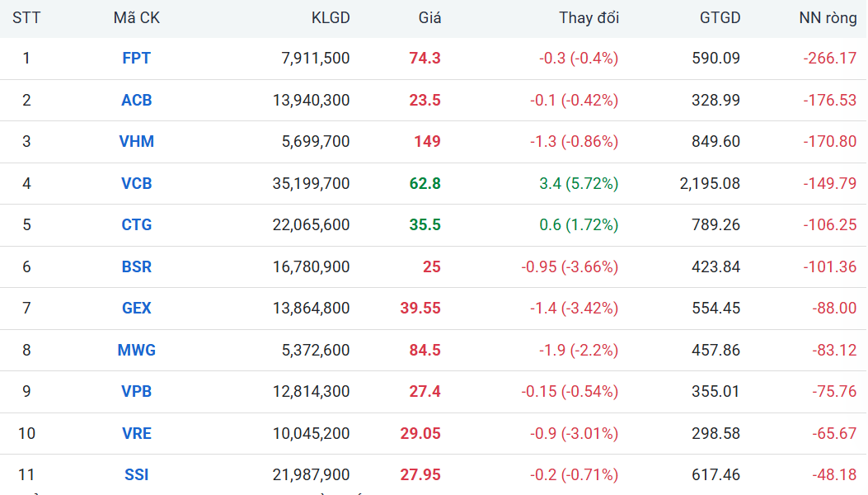Open the VPB stock ticker link
This screenshot has height=495, width=868.
click(136, 391)
